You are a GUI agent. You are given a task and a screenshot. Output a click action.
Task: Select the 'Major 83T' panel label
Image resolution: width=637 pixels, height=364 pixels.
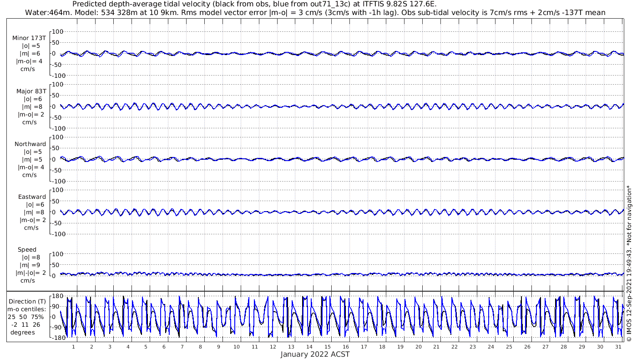31,91
